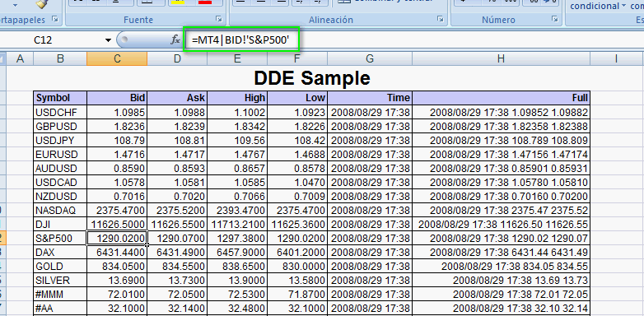The width and height of the screenshot is (644, 316).
Task: Click the GOLD ask value 834.5500
Action: coord(177,267)
